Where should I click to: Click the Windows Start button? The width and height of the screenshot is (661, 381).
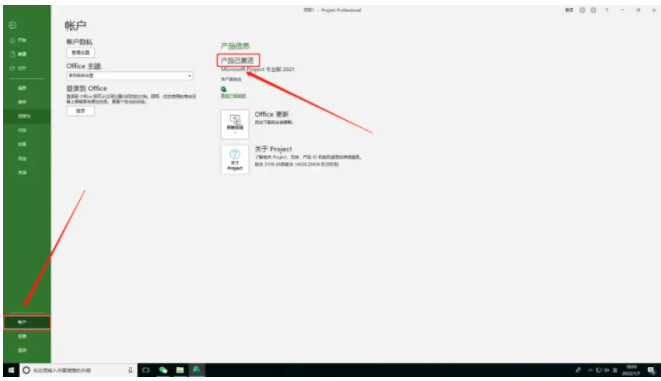coord(11,370)
